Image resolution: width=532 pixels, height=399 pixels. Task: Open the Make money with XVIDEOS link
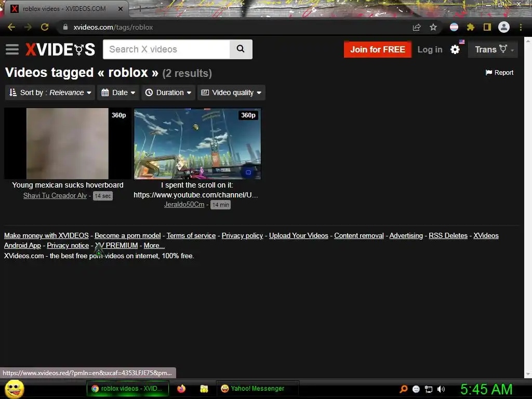pos(46,235)
